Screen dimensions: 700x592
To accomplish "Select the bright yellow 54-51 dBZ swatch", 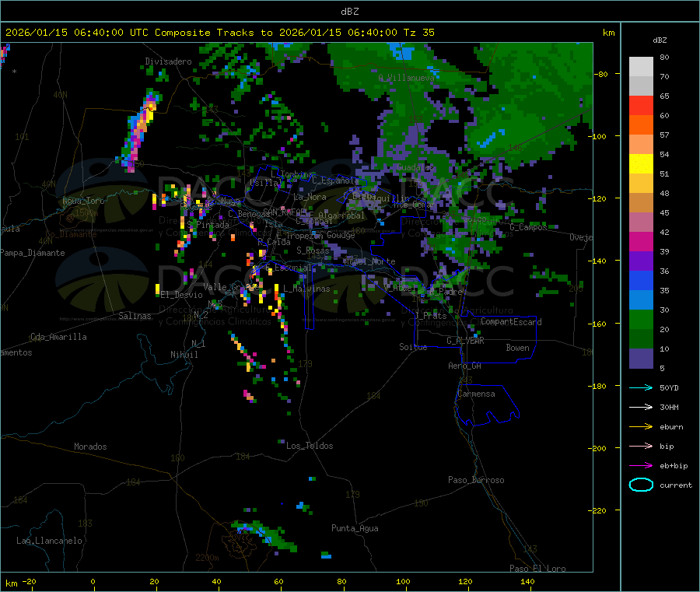I will 641,164.
